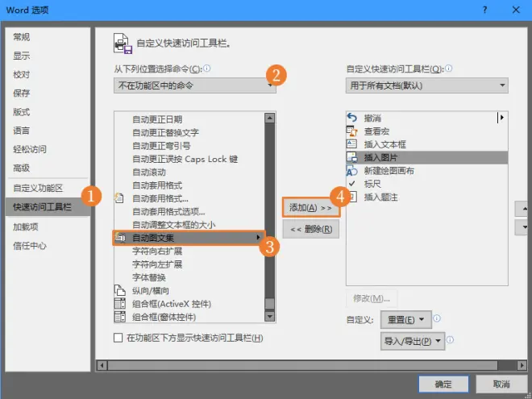This screenshot has height=399, width=532.
Task: Select the 自动滚动 command
Action: pos(189,172)
